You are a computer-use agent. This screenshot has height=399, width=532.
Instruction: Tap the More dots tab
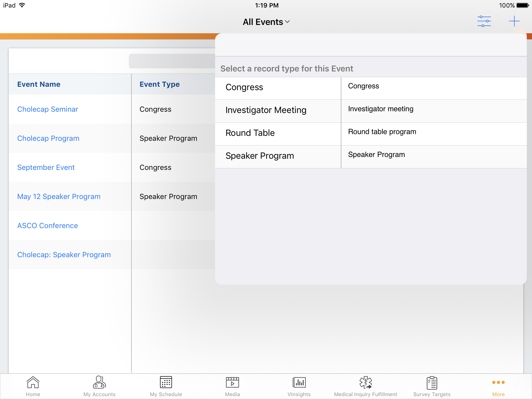(498, 382)
